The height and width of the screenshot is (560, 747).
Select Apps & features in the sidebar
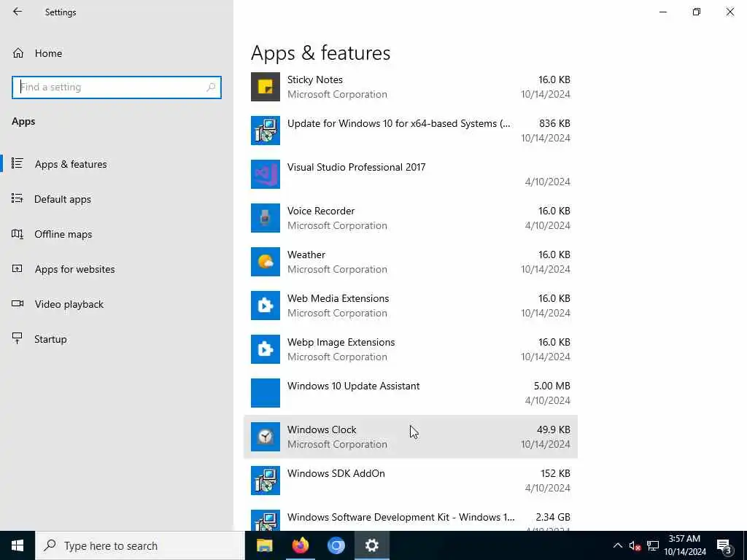pos(71,164)
